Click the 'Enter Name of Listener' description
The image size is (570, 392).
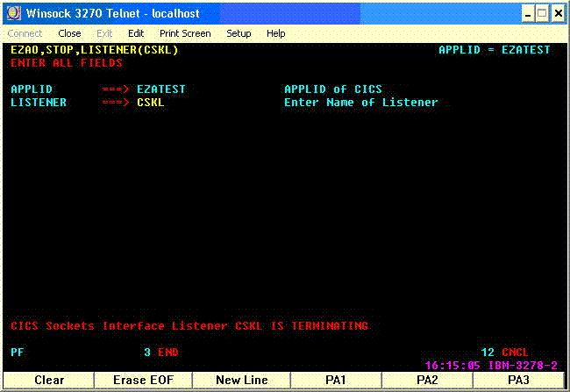361,103
